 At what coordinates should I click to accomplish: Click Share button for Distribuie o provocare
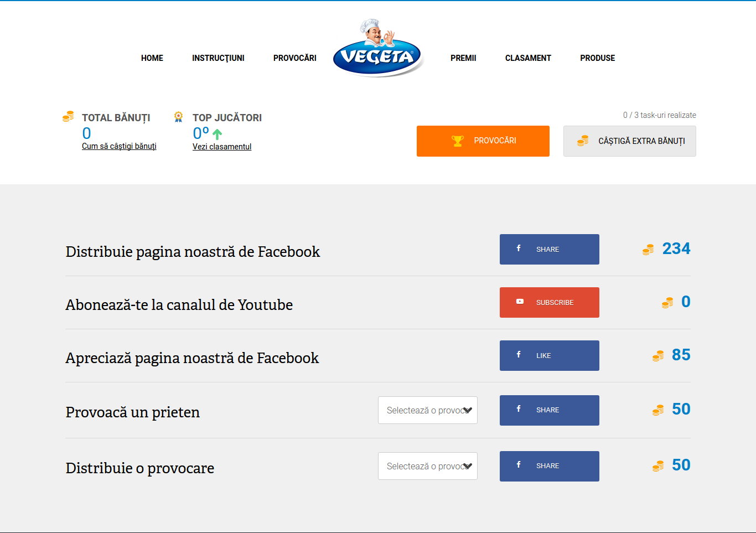pos(550,466)
